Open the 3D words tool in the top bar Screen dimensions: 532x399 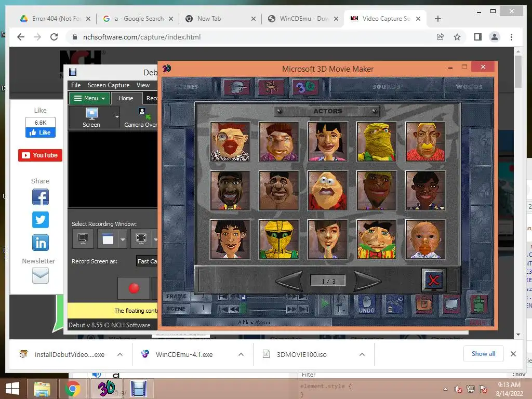pyautogui.click(x=305, y=87)
